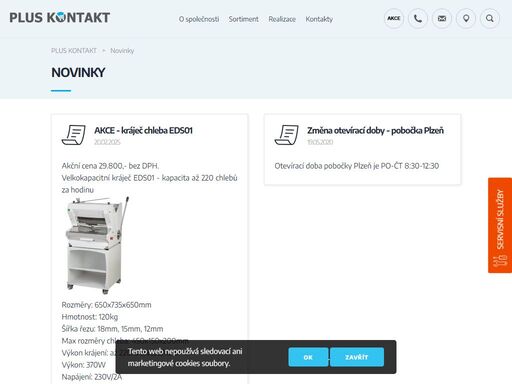
Task: Click Novinky breadcrumb link
Action: pos(122,51)
